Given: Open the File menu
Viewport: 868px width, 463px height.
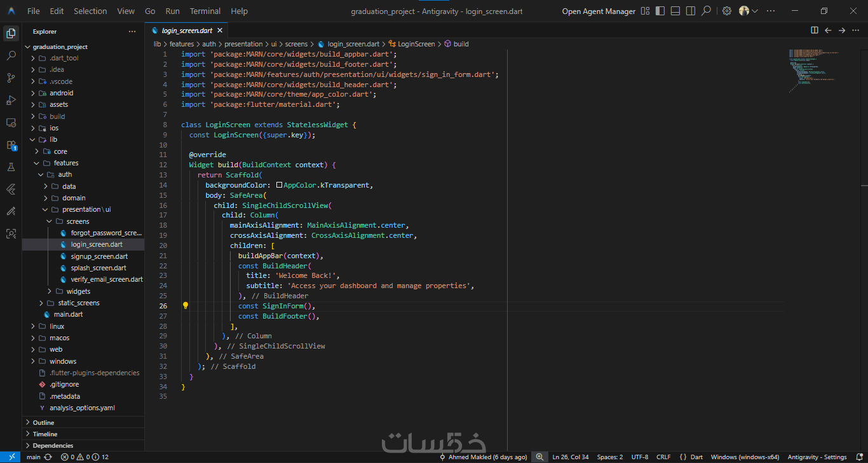Looking at the screenshot, I should tap(34, 11).
